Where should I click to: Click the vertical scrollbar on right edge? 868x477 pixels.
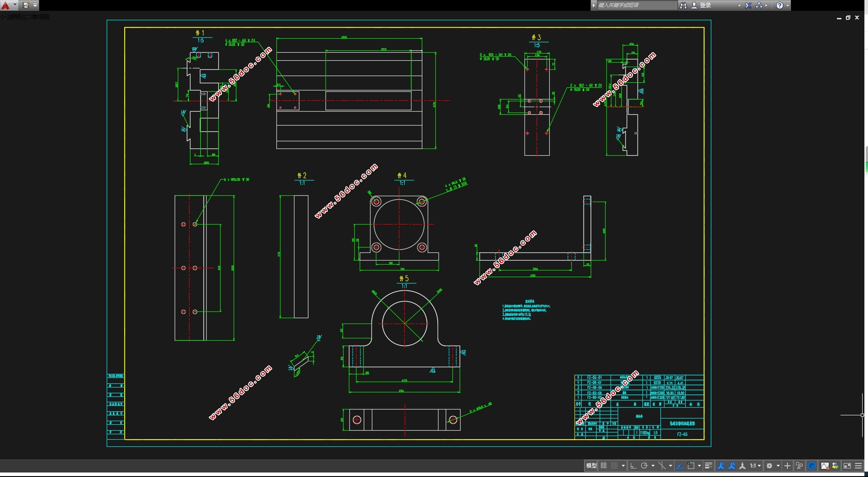866,159
